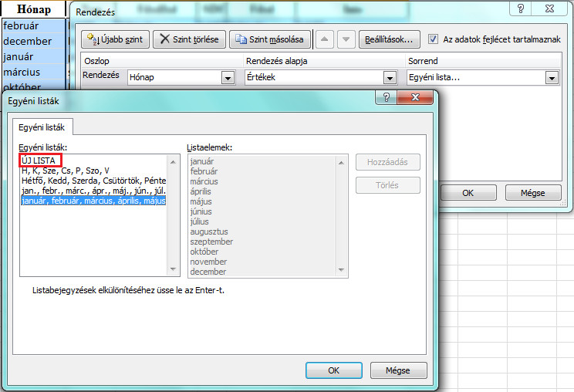Click május in the Listaelemek box
This screenshot has width=574, height=392.
pyautogui.click(x=201, y=201)
